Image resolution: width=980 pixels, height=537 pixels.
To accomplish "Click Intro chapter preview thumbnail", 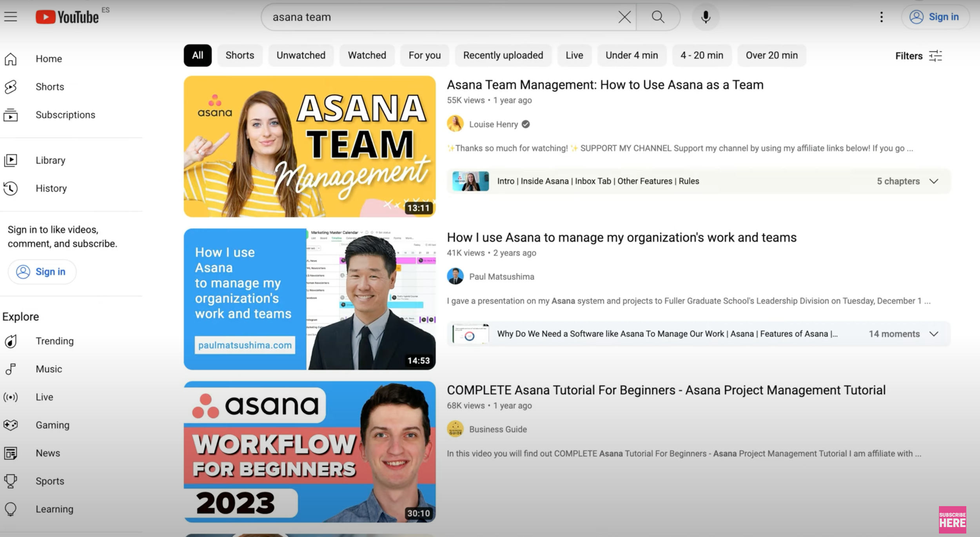I will pyautogui.click(x=470, y=181).
